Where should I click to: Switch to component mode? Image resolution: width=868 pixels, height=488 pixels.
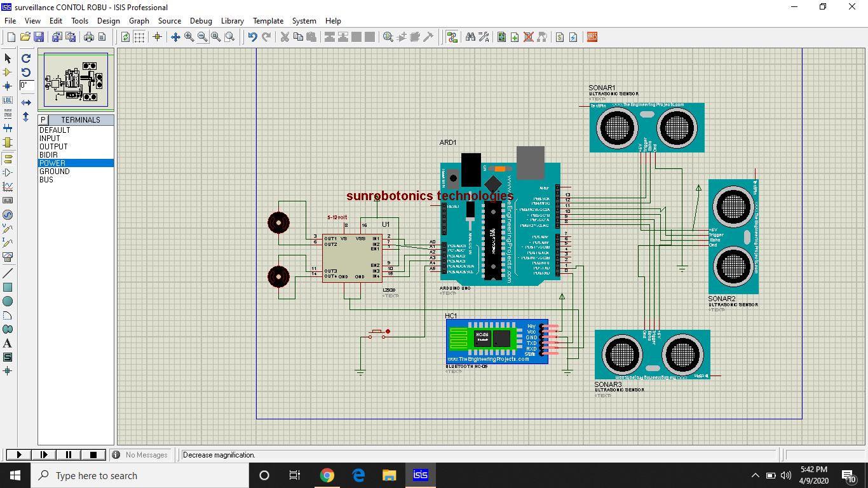click(x=8, y=72)
